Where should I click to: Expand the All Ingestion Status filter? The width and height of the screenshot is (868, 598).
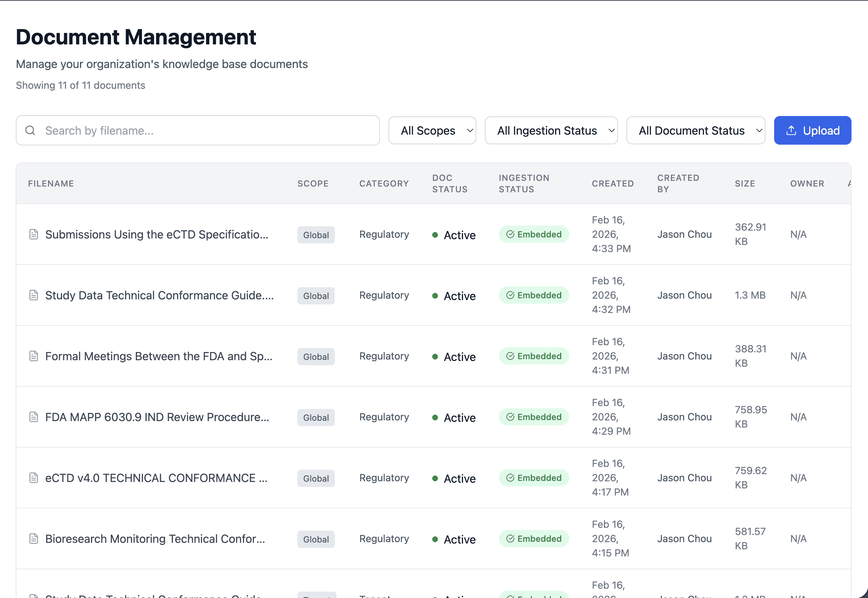click(551, 130)
